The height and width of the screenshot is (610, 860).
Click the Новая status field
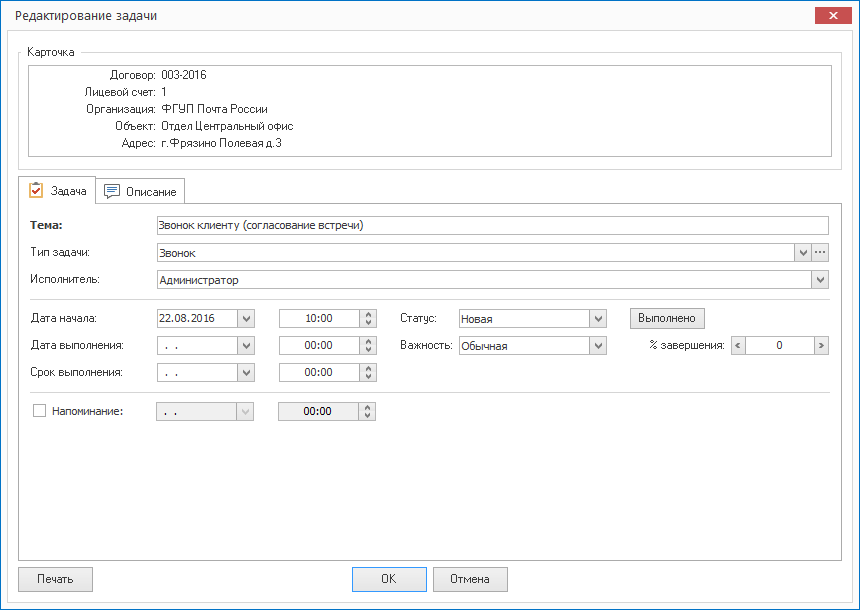pyautogui.click(x=524, y=319)
